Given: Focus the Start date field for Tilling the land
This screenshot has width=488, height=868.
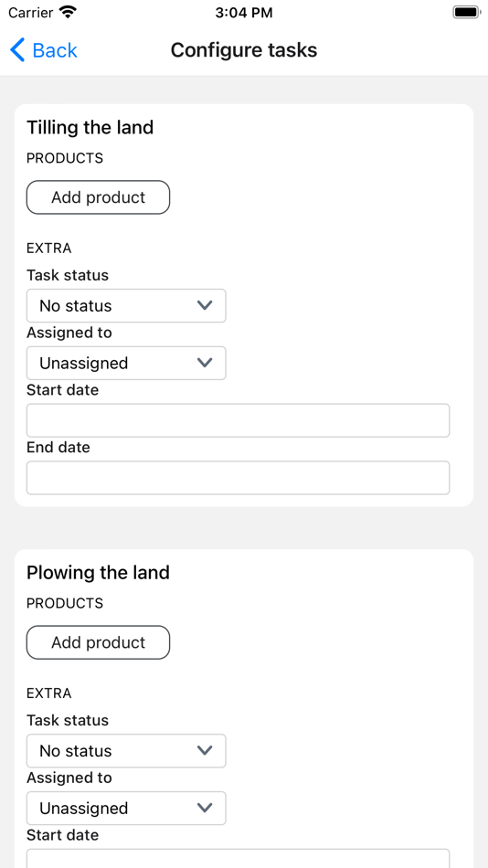Looking at the screenshot, I should (x=239, y=420).
